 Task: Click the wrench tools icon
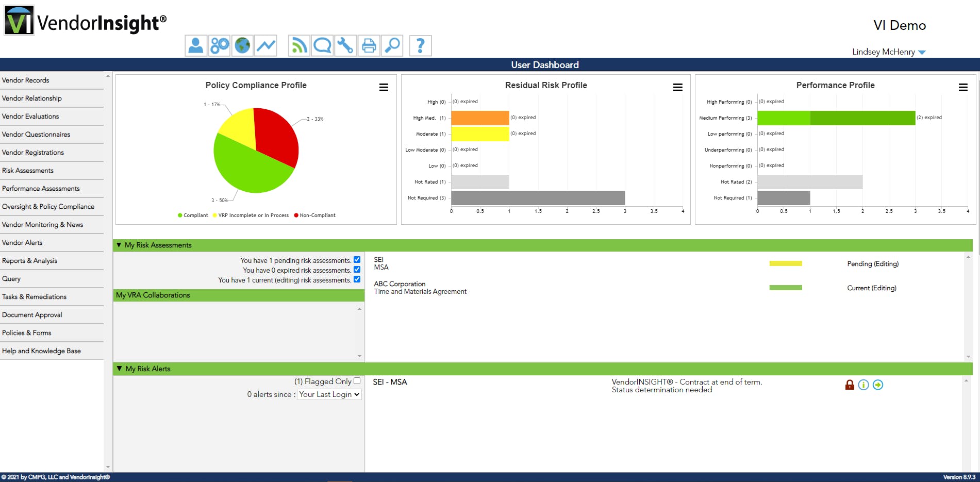[x=345, y=45]
